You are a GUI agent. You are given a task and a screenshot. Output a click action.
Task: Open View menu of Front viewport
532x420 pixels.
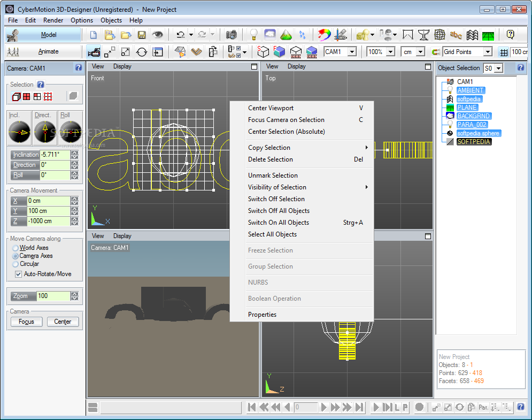click(x=98, y=66)
